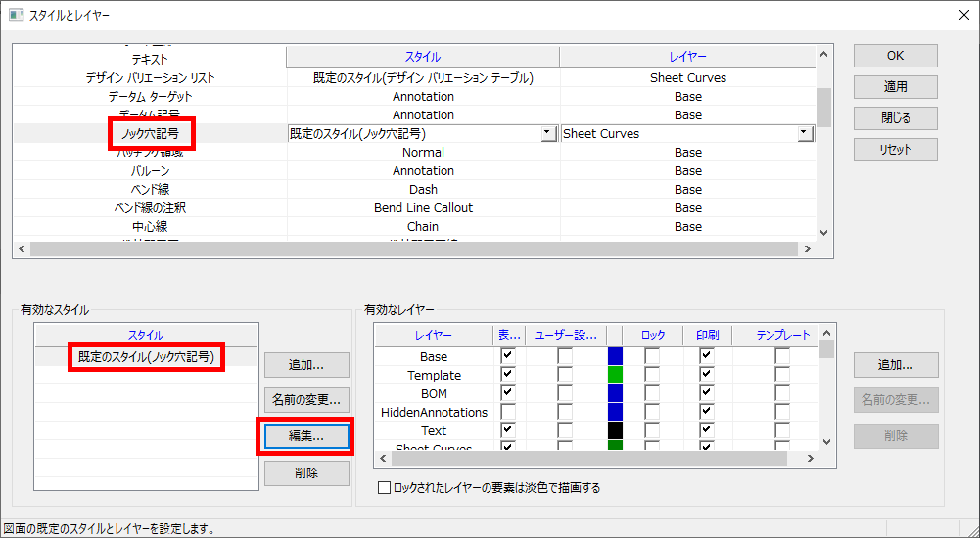This screenshot has height=538, width=980.
Task: Click the Bend Line Callout style cell
Action: tap(423, 207)
